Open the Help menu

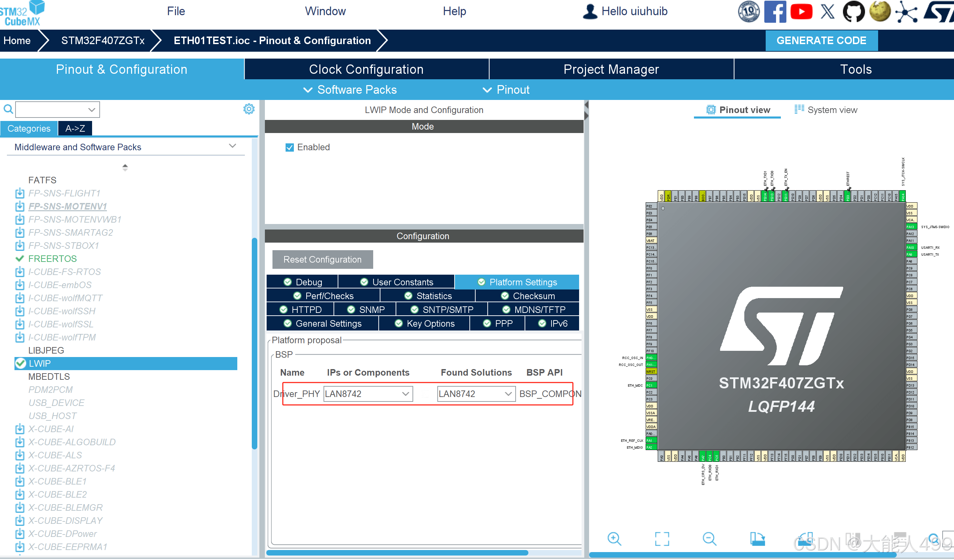(454, 11)
